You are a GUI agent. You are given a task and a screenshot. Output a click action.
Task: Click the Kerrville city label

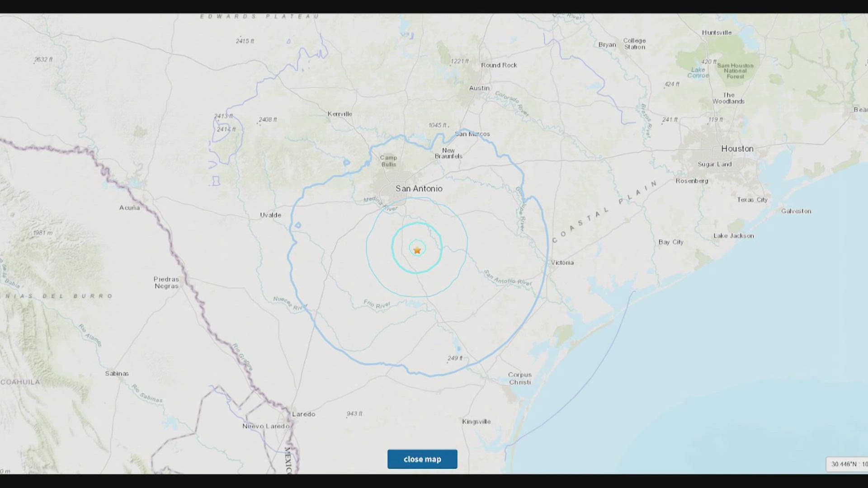(340, 114)
